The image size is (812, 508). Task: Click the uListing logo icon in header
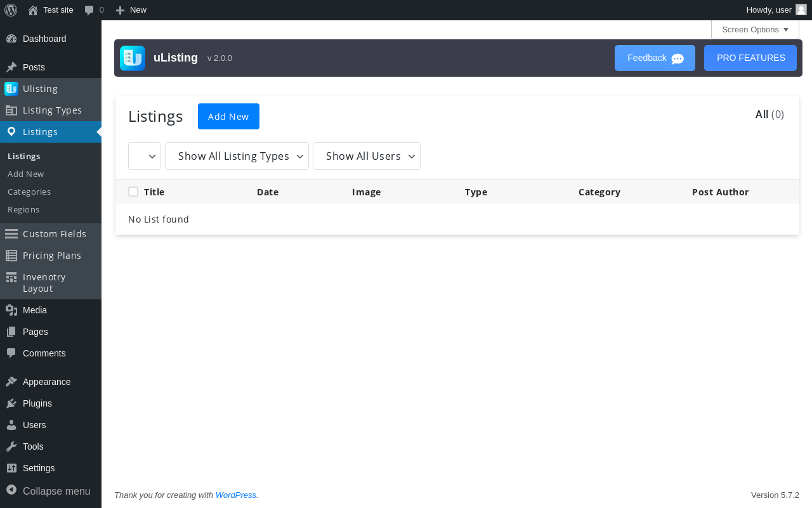click(133, 58)
